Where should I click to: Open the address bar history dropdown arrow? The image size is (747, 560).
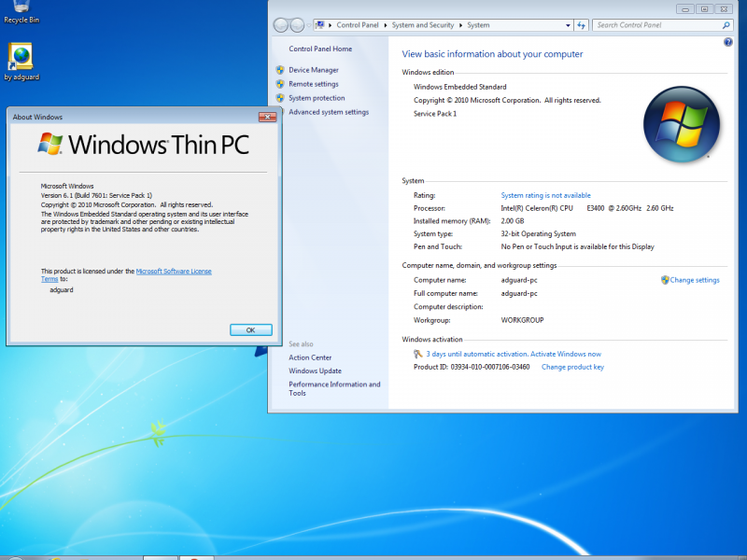[x=568, y=25]
